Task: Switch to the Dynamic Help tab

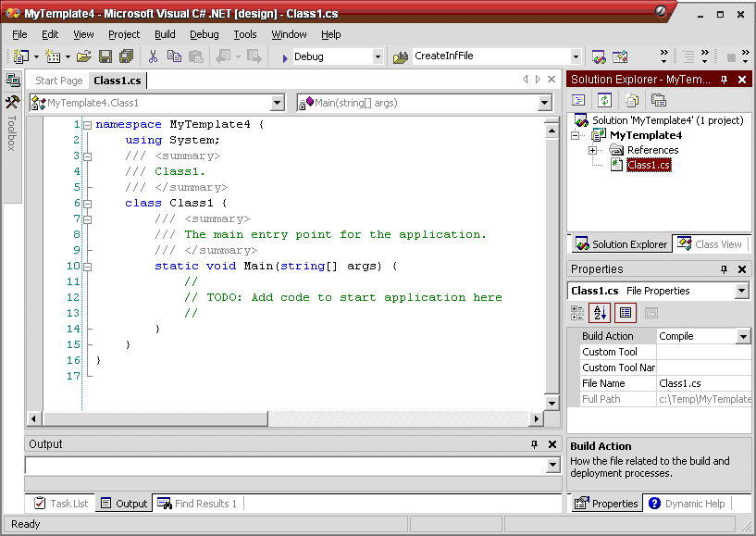Action: click(688, 504)
